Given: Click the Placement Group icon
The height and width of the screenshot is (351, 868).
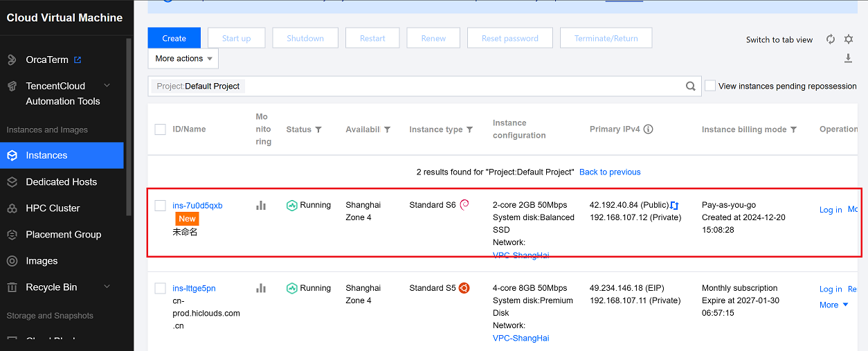Looking at the screenshot, I should pos(12,235).
